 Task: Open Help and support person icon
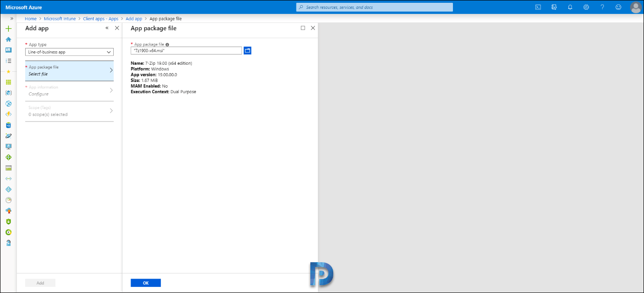[x=8, y=243]
